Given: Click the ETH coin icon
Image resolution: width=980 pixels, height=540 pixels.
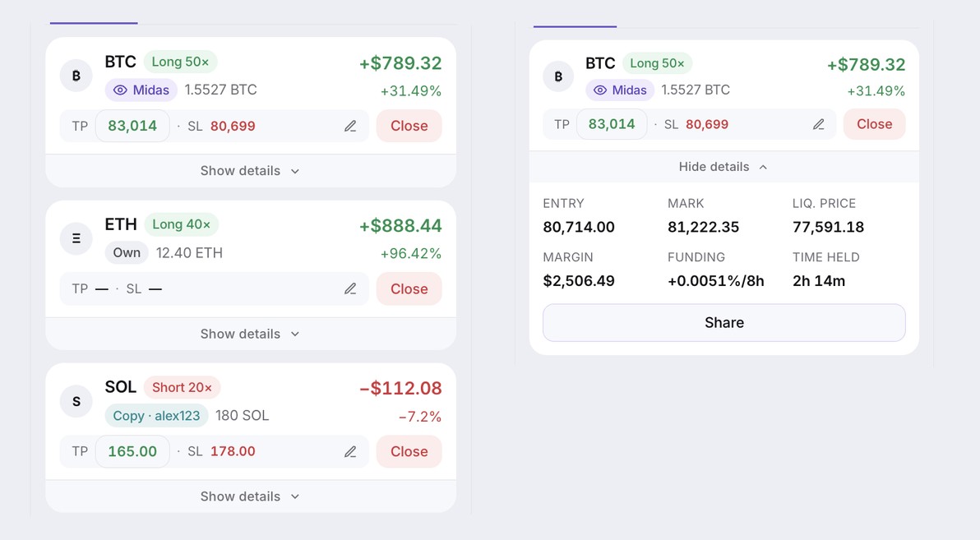Looking at the screenshot, I should (76, 238).
